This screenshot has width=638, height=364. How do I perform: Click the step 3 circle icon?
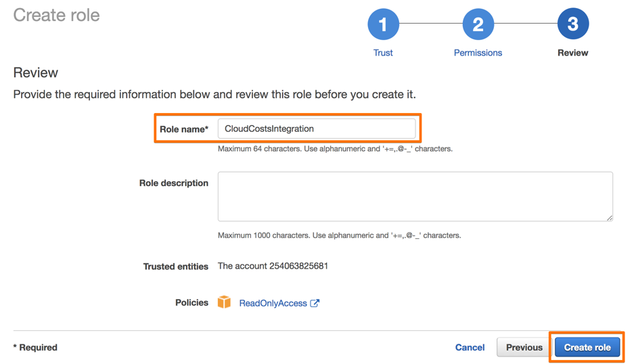click(572, 24)
